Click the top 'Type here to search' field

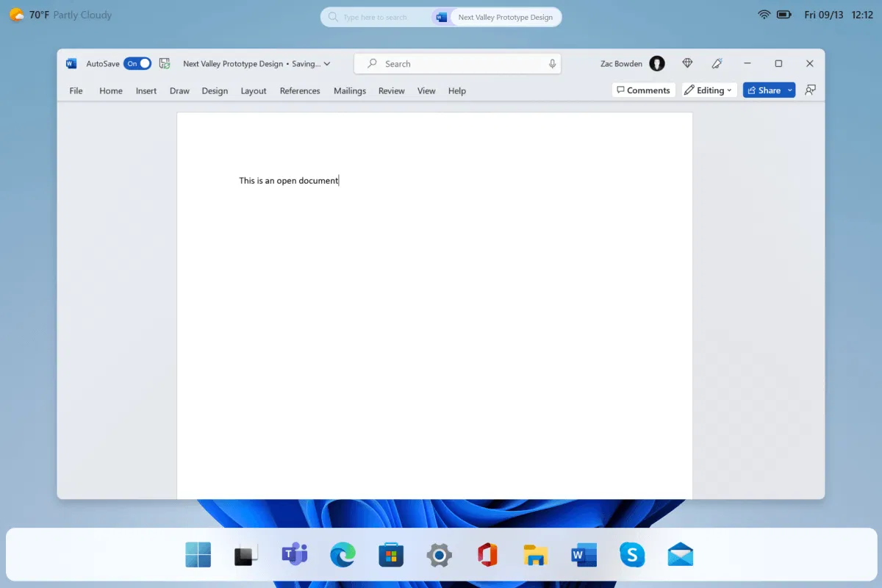(x=375, y=17)
